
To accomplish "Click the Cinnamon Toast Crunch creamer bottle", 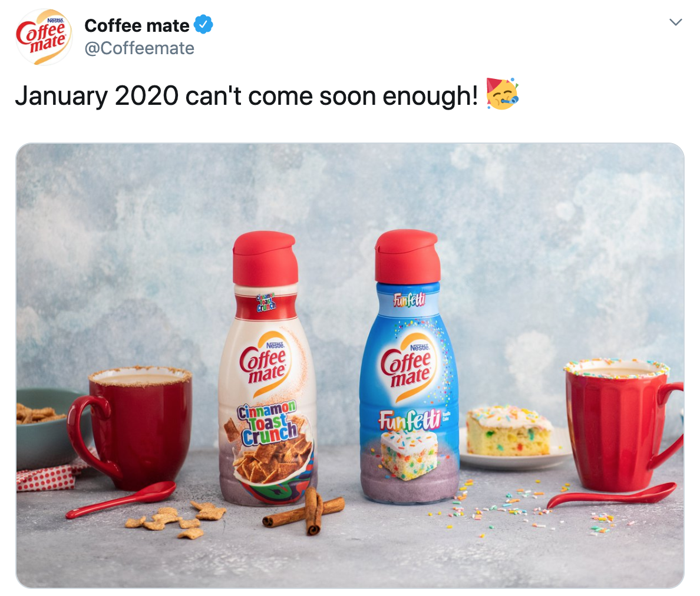I will (267, 368).
